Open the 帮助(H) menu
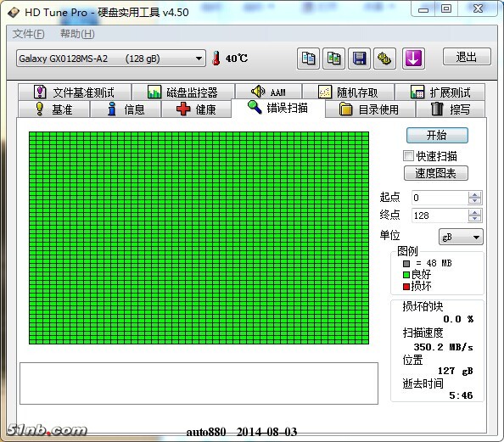 coord(77,34)
